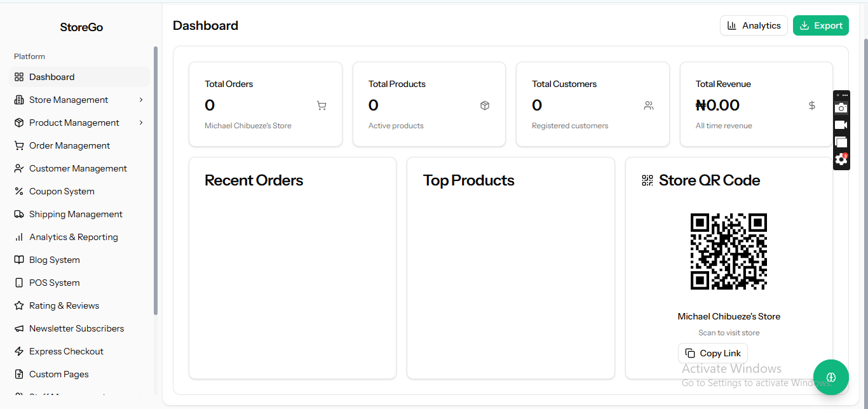Click the Newsletter Subscribers megaphone icon
The height and width of the screenshot is (409, 868).
point(19,328)
